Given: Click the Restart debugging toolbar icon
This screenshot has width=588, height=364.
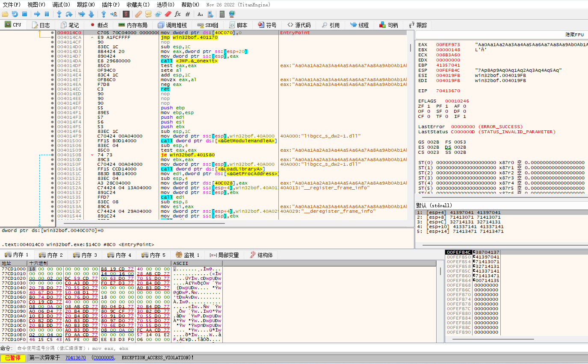Looking at the screenshot, I should pos(15,14).
